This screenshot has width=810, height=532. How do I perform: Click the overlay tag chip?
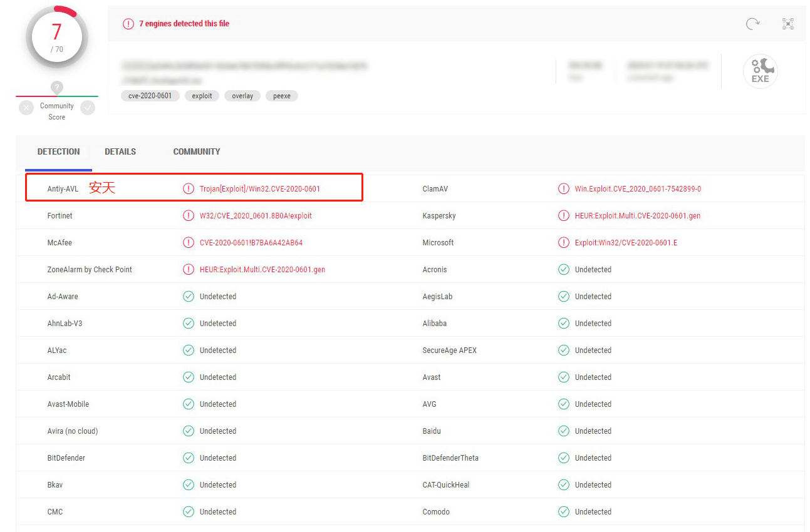tap(242, 96)
